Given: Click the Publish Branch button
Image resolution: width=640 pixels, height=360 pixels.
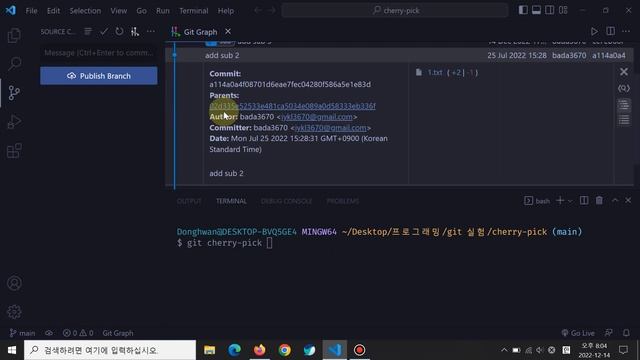Looking at the screenshot, I should (99, 76).
